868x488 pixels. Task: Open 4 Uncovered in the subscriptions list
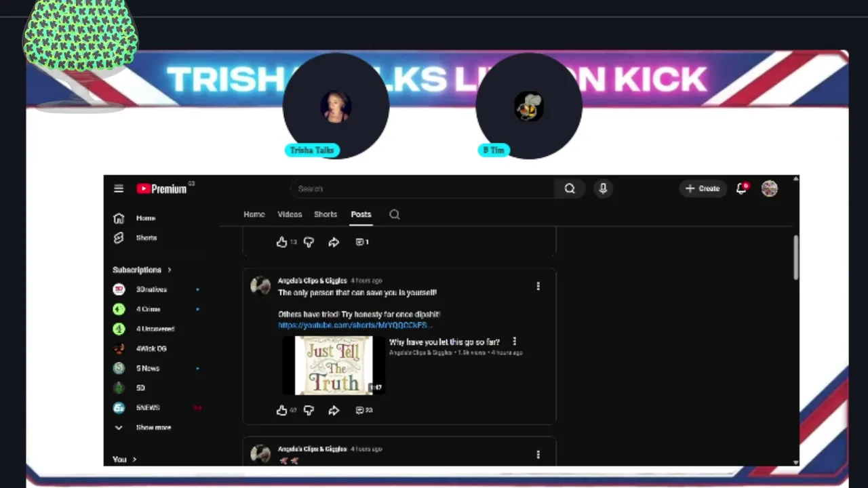155,329
